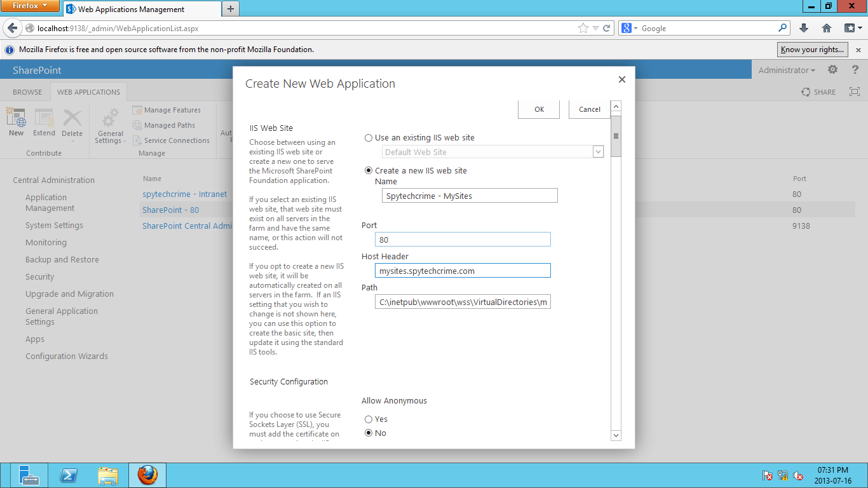The width and height of the screenshot is (868, 488).
Task: Click the dialog scrollbar up arrow
Action: tap(616, 106)
